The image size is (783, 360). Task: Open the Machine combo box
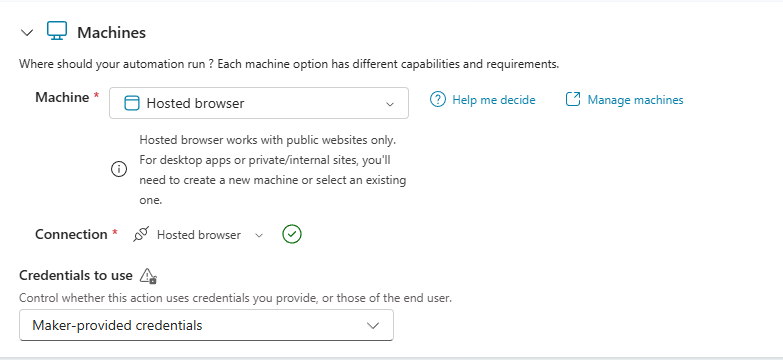pos(259,103)
